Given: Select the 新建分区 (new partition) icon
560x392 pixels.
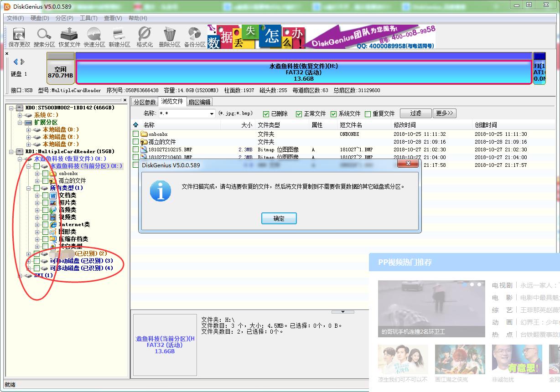Looking at the screenshot, I should 119,36.
